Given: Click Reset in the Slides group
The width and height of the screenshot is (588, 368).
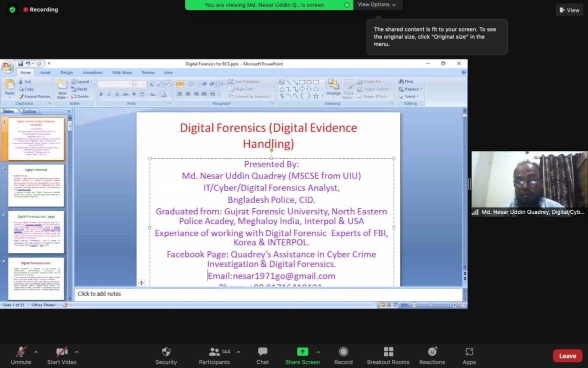Looking at the screenshot, I should pyautogui.click(x=79, y=89).
